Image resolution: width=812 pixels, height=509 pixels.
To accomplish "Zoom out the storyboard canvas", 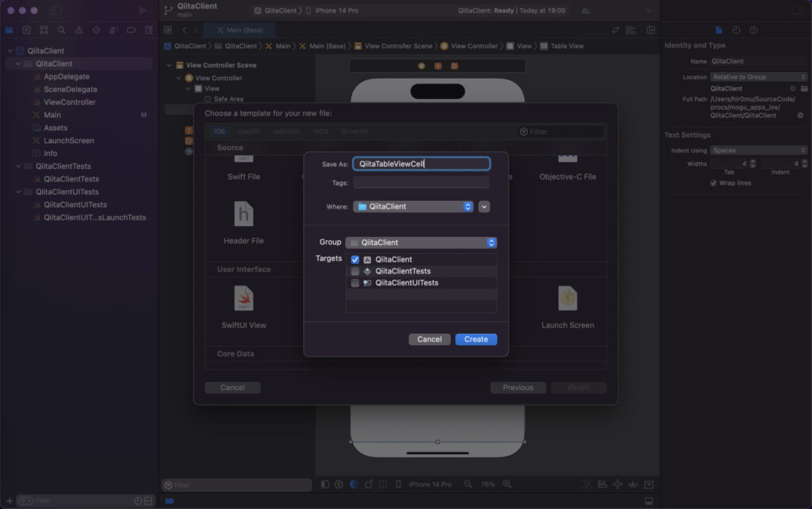I will [468, 484].
